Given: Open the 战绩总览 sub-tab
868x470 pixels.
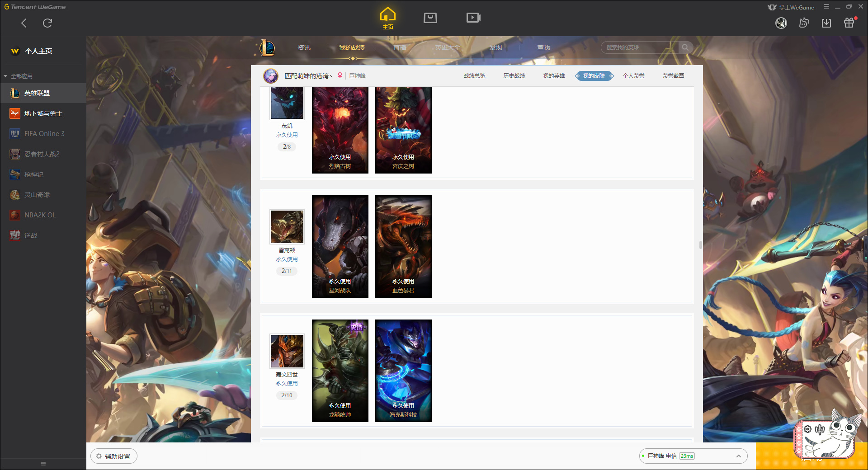Looking at the screenshot, I should point(474,76).
